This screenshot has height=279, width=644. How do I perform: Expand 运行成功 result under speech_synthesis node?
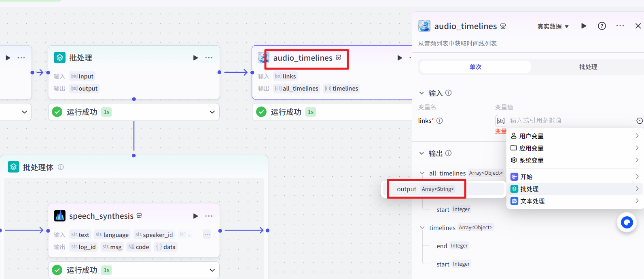[212, 270]
